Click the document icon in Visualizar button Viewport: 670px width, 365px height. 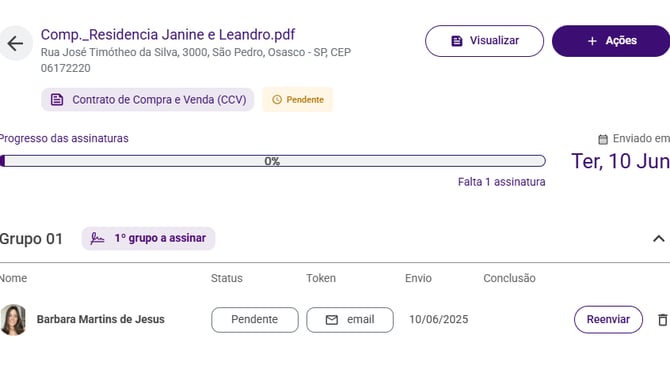pyautogui.click(x=457, y=41)
